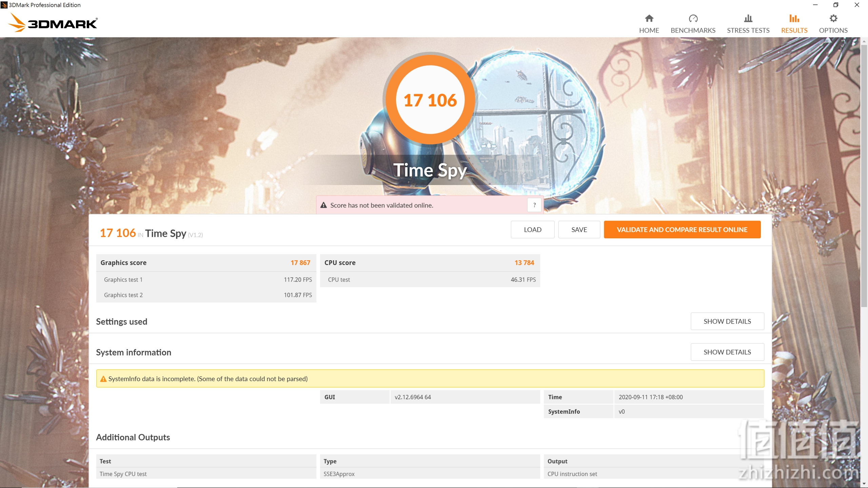Go to HOME tab label
Image resolution: width=868 pixels, height=488 pixels.
pos(649,30)
